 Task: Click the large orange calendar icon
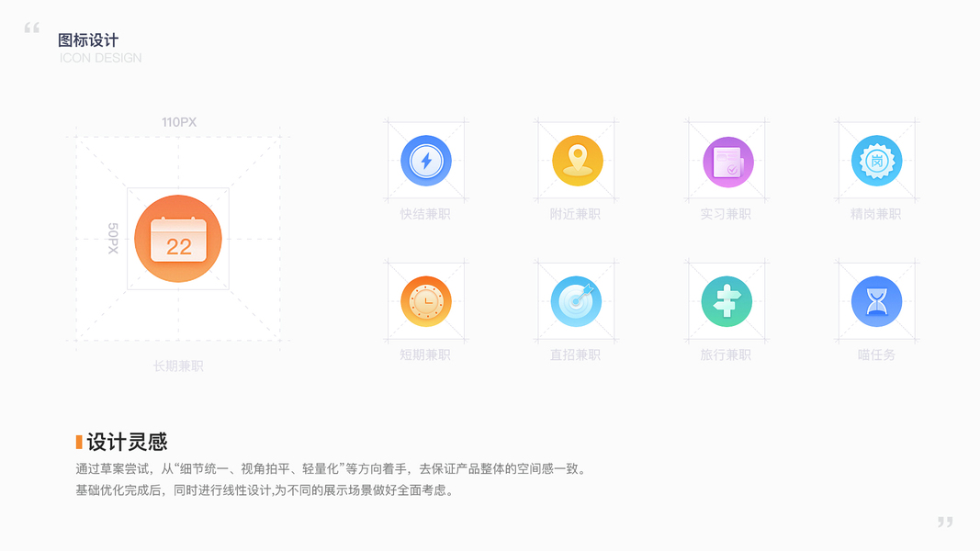178,239
